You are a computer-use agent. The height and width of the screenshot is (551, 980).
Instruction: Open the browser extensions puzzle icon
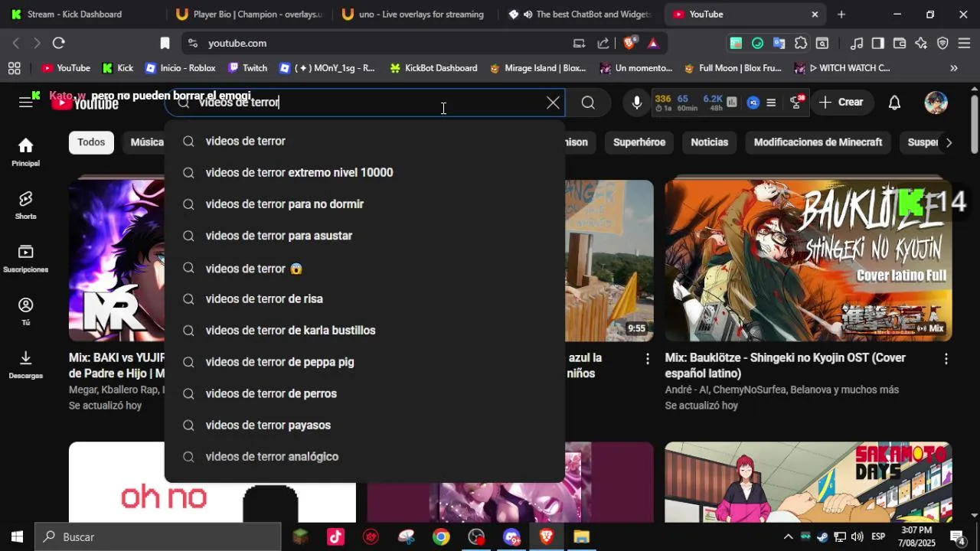(801, 43)
